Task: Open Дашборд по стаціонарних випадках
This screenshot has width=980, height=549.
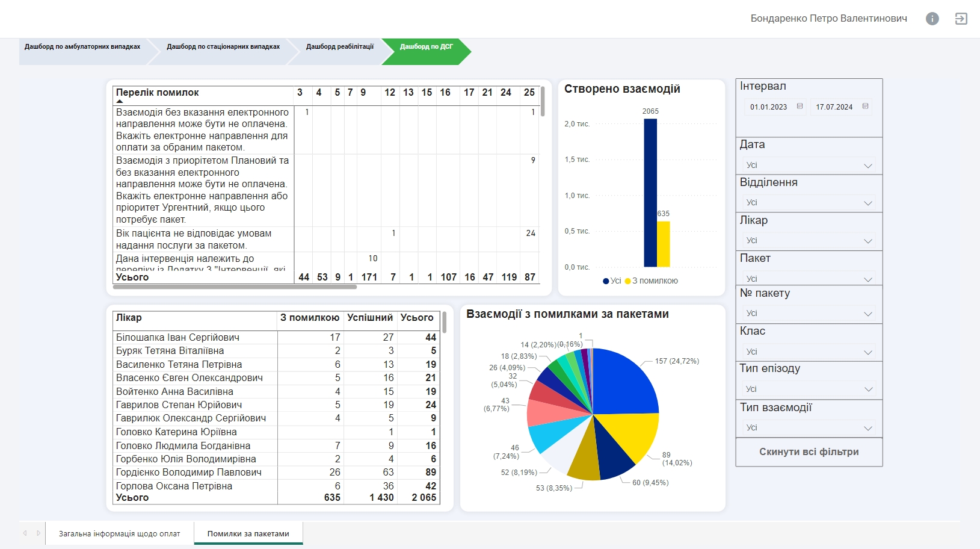Action: click(223, 46)
